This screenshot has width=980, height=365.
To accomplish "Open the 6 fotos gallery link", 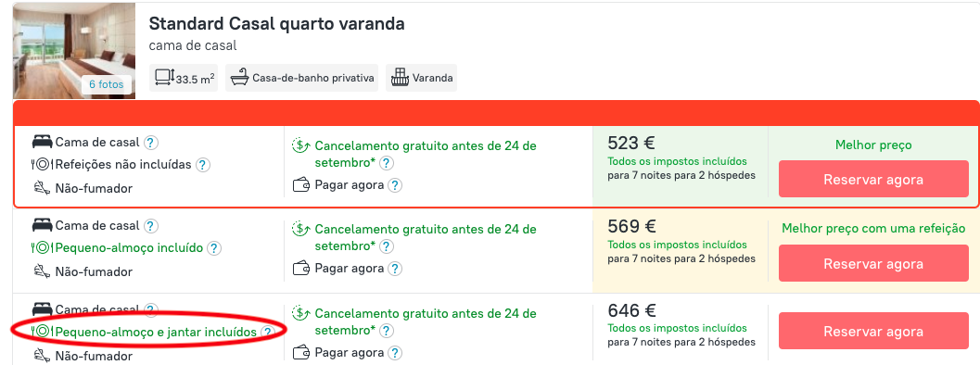I will click(x=107, y=85).
